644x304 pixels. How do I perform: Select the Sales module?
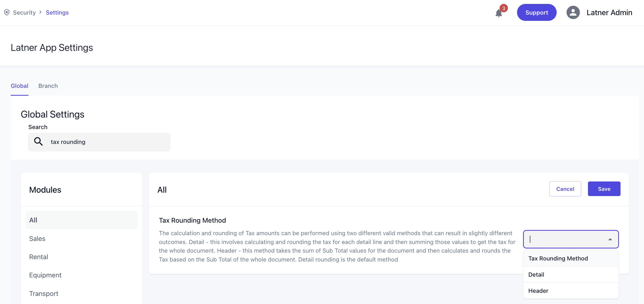tap(37, 239)
